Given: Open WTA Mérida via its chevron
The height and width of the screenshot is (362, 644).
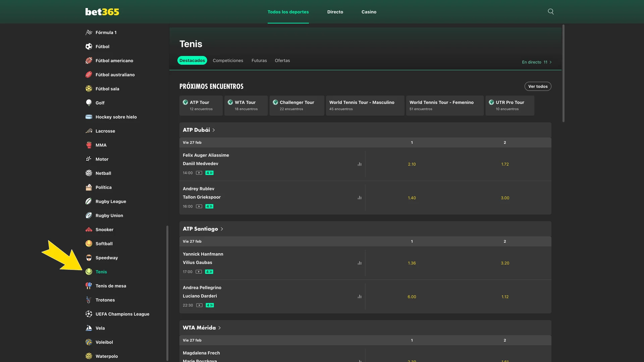Looking at the screenshot, I should 220,327.
